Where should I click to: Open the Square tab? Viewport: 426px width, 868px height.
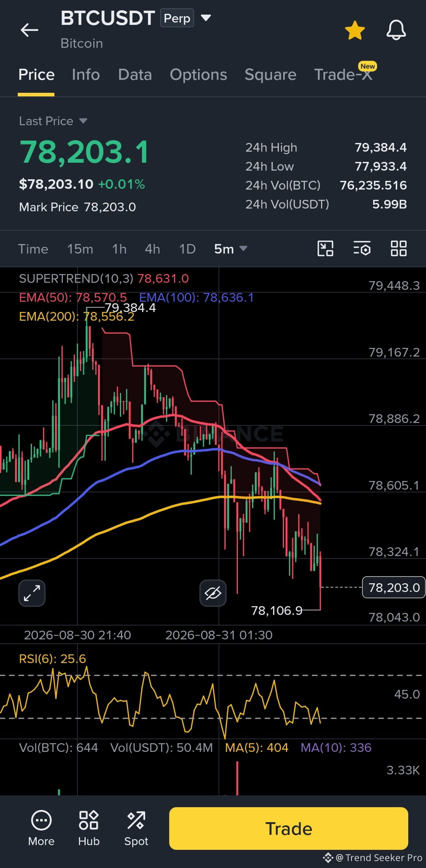pyautogui.click(x=270, y=75)
